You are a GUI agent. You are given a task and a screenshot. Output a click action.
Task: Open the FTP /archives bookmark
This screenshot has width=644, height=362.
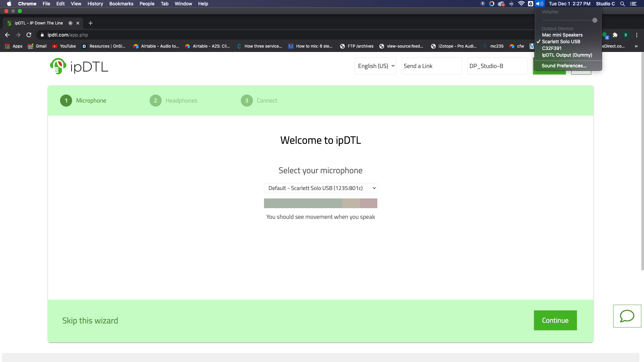(357, 46)
